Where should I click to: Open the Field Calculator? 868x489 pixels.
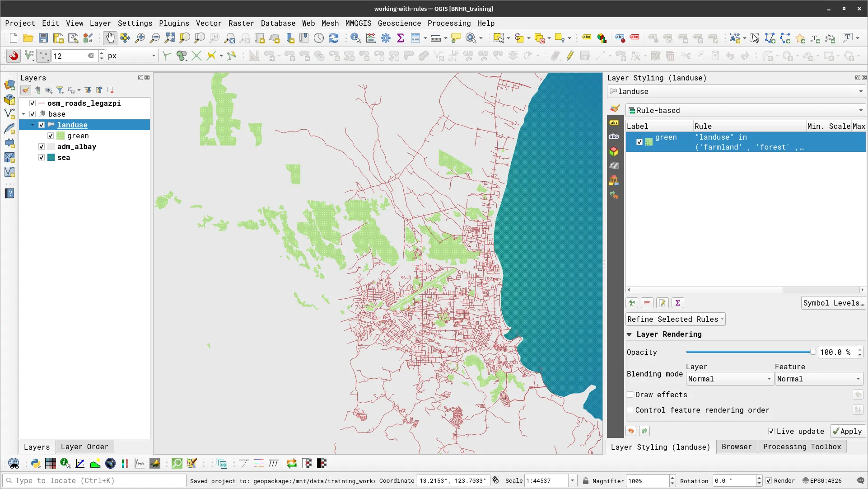(x=370, y=38)
